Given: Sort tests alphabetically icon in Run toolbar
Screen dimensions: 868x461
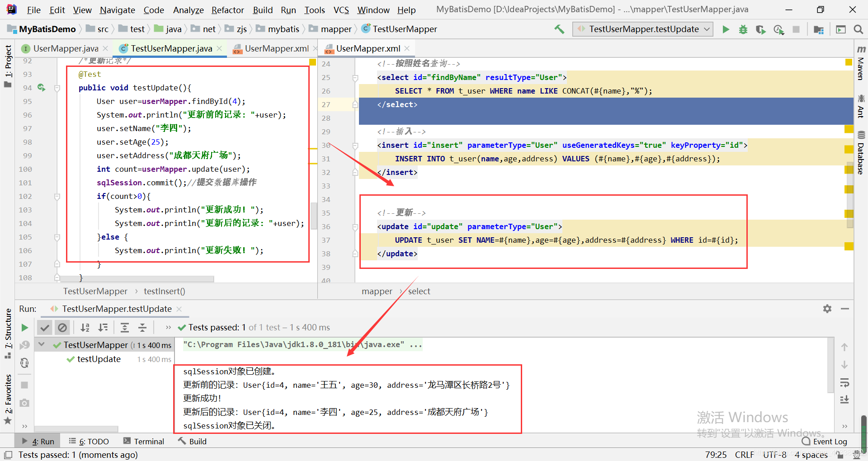Looking at the screenshot, I should tap(85, 328).
